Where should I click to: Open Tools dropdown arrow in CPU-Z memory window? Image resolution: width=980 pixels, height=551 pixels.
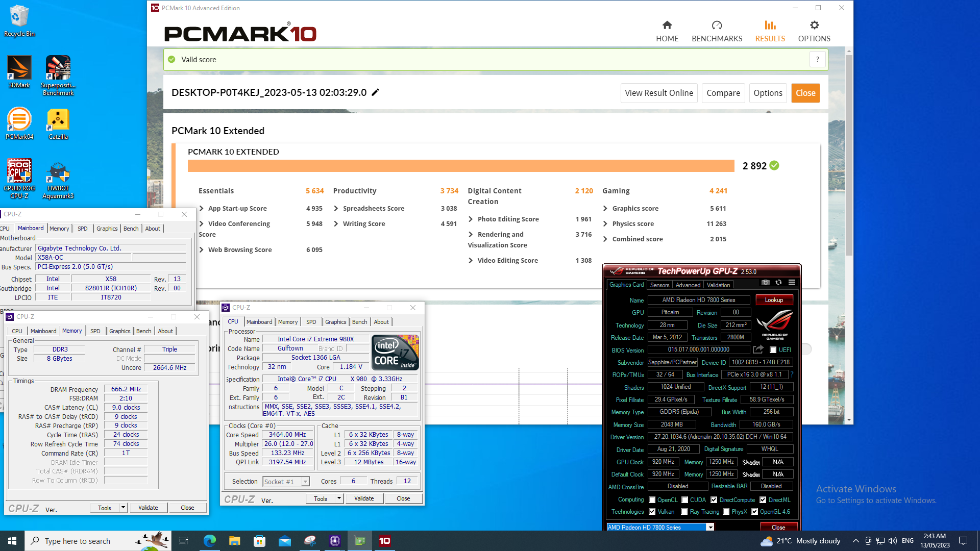[x=123, y=508]
